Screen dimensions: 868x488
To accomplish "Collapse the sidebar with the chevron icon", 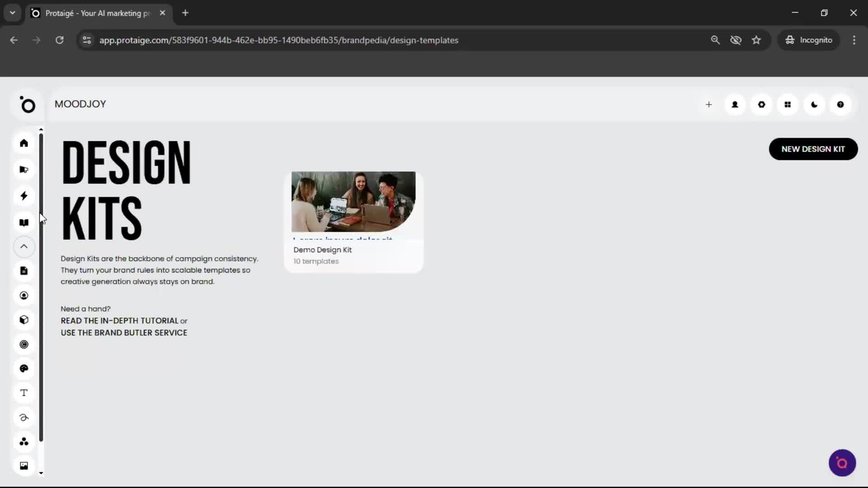I will pos(24,247).
